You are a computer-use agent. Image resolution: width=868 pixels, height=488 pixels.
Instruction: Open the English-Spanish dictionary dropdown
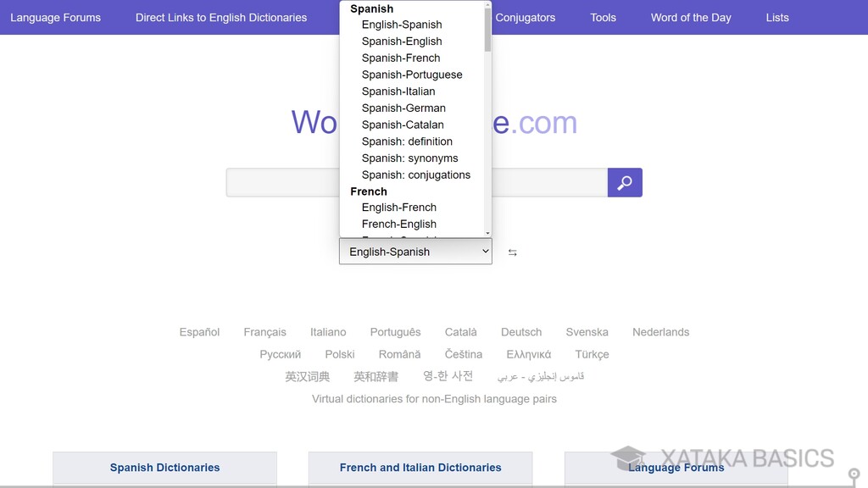click(x=415, y=251)
